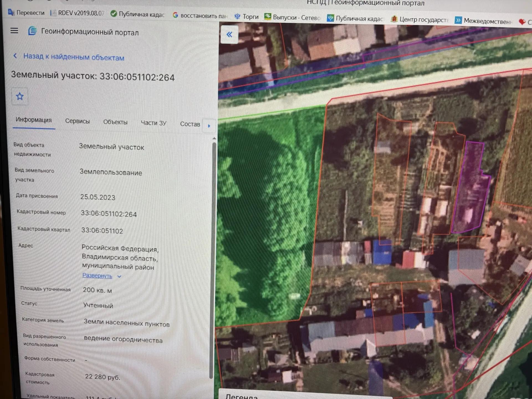Open the восстановить пан Google bookmark
Viewport: 532px width, 399px height.
200,16
